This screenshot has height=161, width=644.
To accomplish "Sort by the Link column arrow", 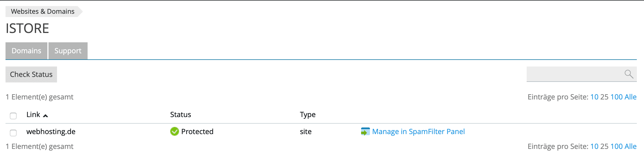I will pyautogui.click(x=45, y=116).
